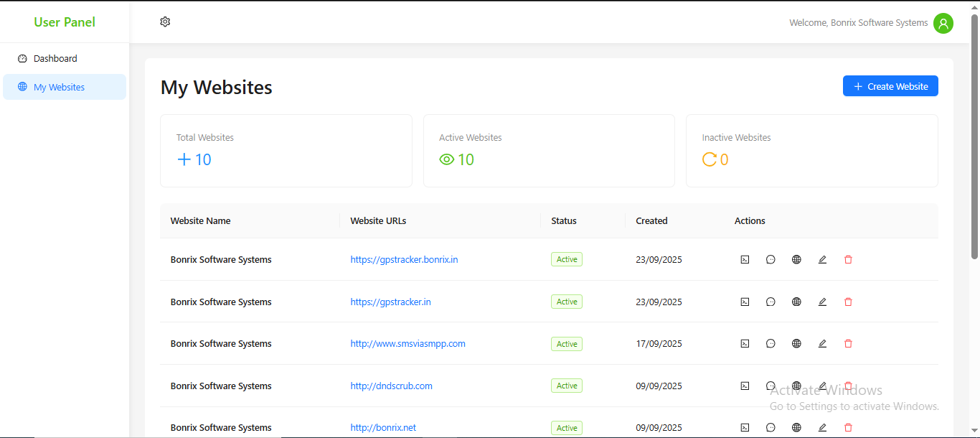Click the refresh icon beside Inactive Websites count
Screen dimensions: 980x438
point(710,159)
